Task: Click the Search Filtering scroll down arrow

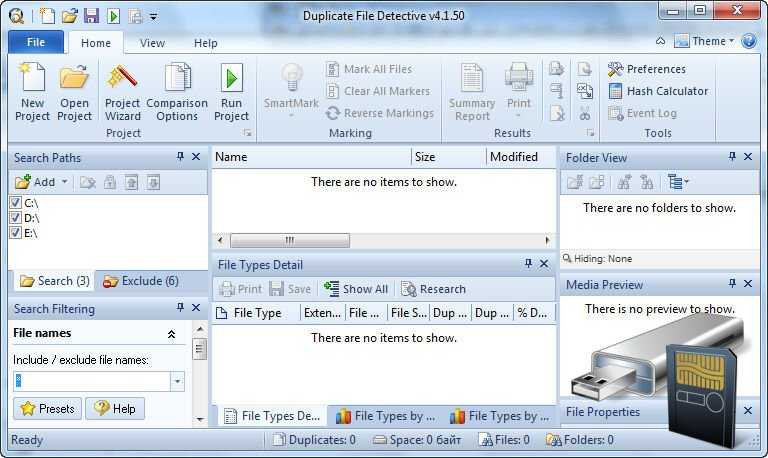Action: (x=199, y=419)
